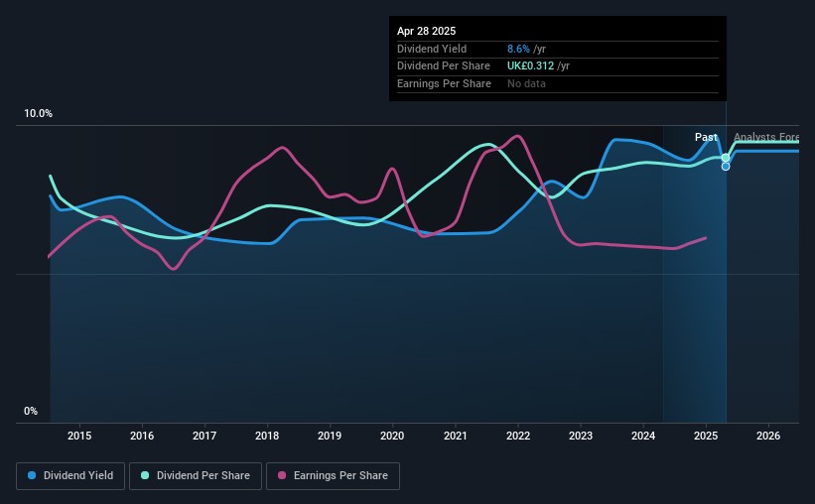Click the 2023 x-axis label

(x=581, y=436)
